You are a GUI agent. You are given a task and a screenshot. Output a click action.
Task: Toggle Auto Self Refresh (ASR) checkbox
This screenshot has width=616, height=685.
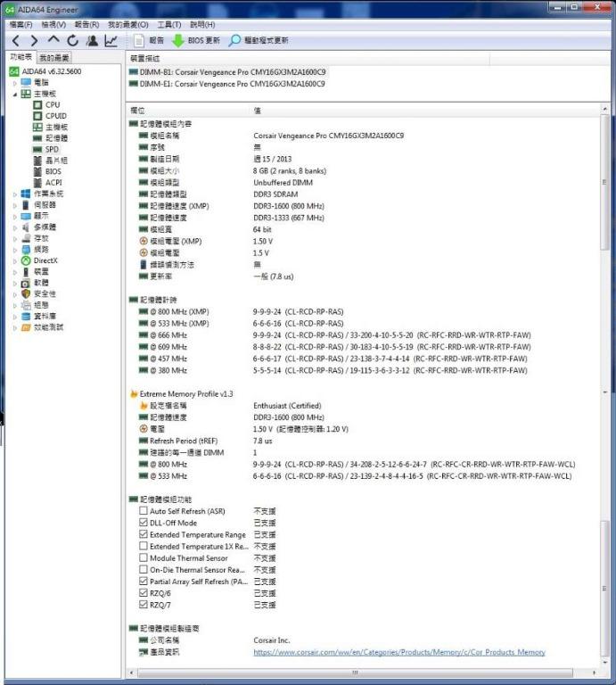coord(144,510)
